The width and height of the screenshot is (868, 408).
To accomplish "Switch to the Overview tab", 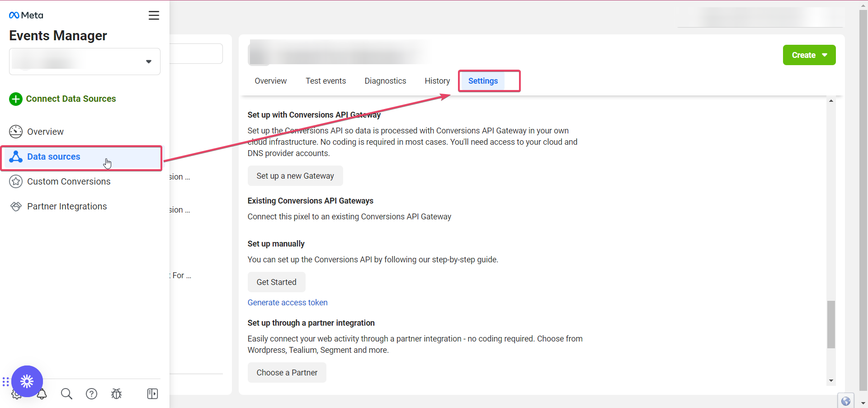I will coord(270,81).
